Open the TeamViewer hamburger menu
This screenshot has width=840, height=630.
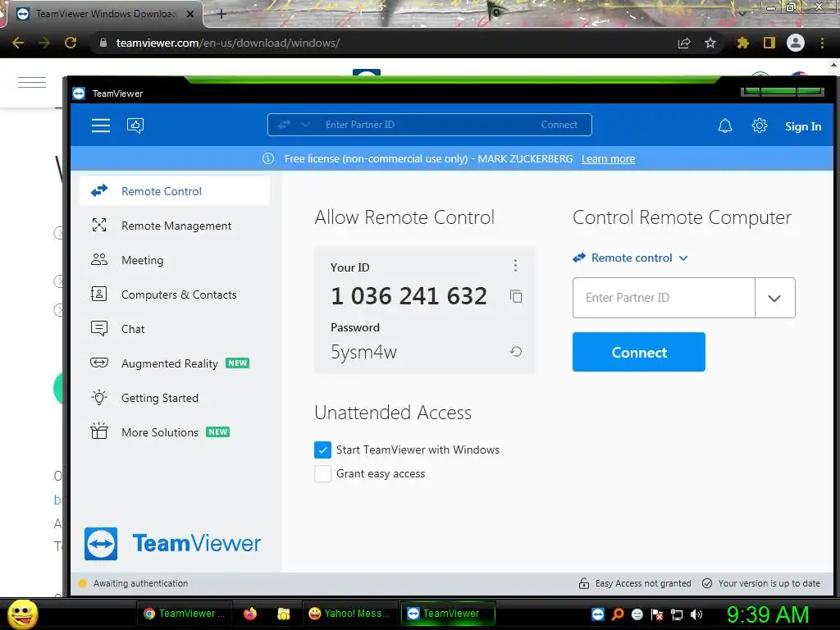101,126
